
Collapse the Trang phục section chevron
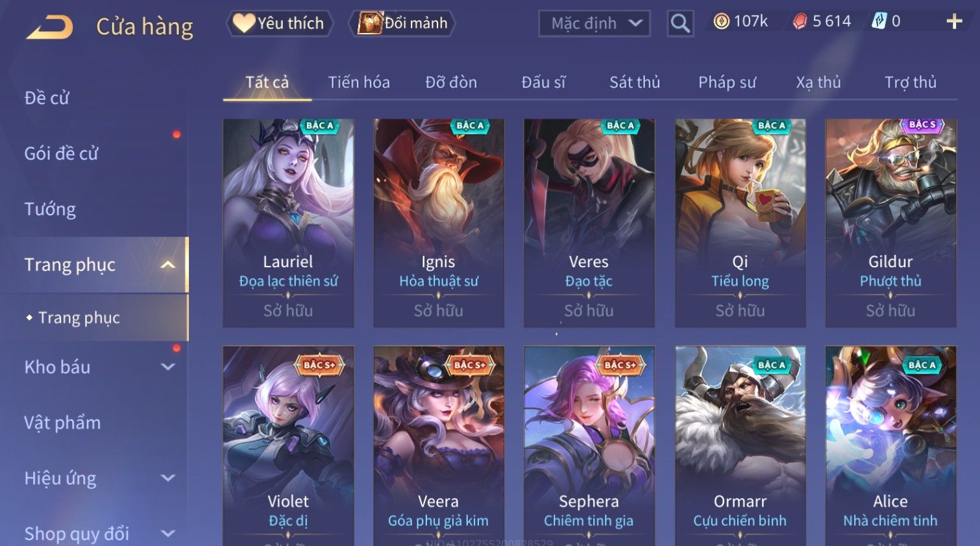168,265
